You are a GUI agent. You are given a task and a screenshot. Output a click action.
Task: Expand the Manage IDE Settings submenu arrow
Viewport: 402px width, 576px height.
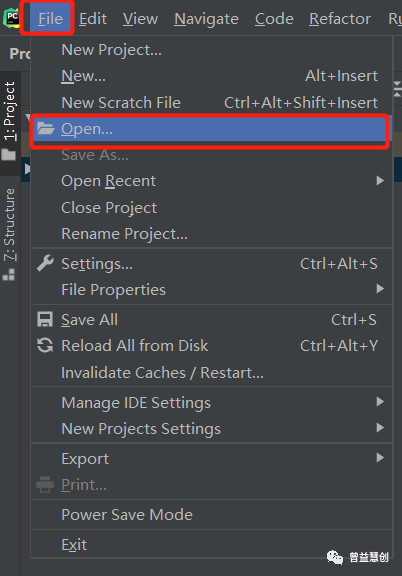pyautogui.click(x=380, y=402)
